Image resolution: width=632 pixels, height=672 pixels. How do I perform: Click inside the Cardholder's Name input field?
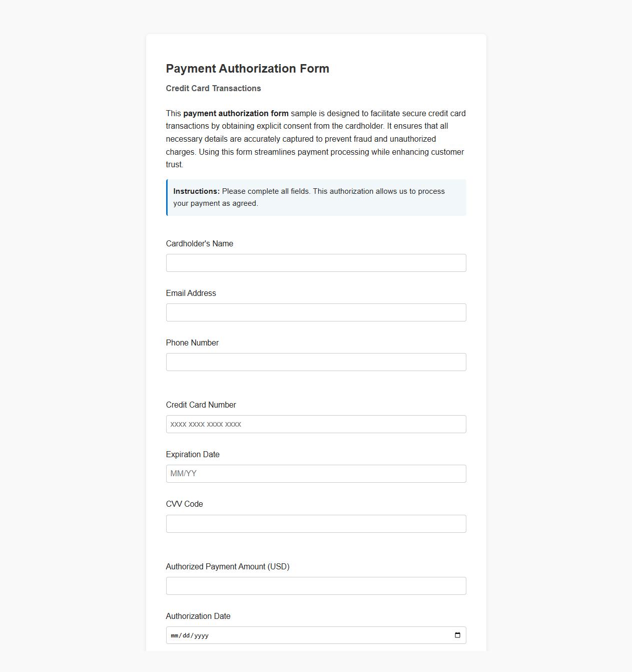[316, 262]
